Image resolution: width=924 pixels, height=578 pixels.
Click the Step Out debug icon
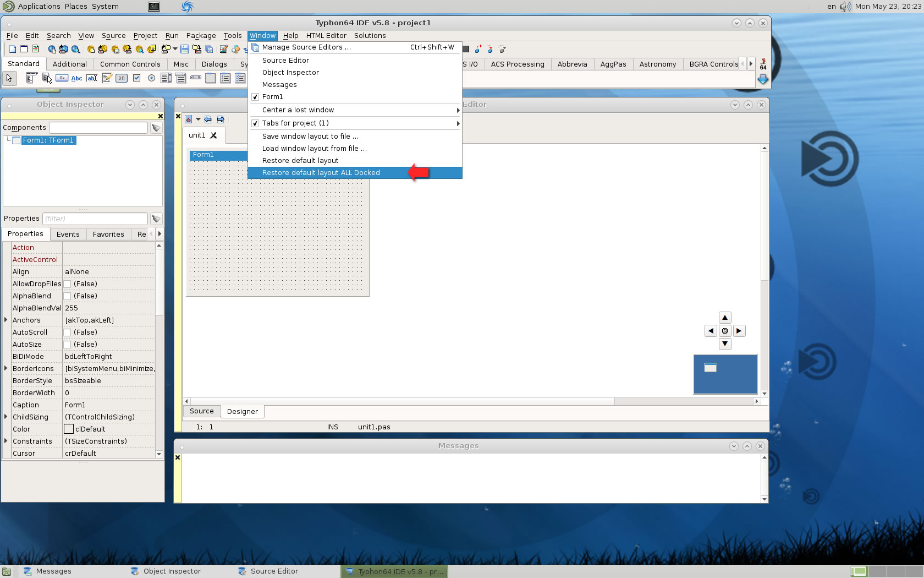[x=502, y=49]
